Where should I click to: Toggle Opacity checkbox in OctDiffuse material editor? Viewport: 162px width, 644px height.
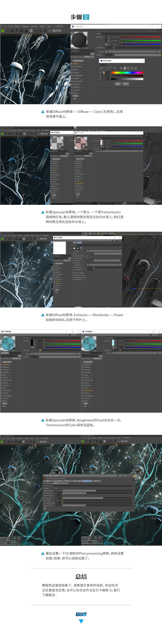pos(85,78)
